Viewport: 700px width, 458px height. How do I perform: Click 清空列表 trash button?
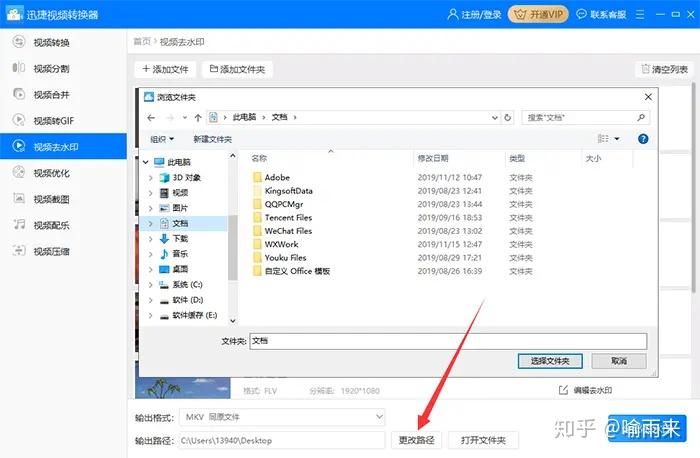tap(664, 69)
